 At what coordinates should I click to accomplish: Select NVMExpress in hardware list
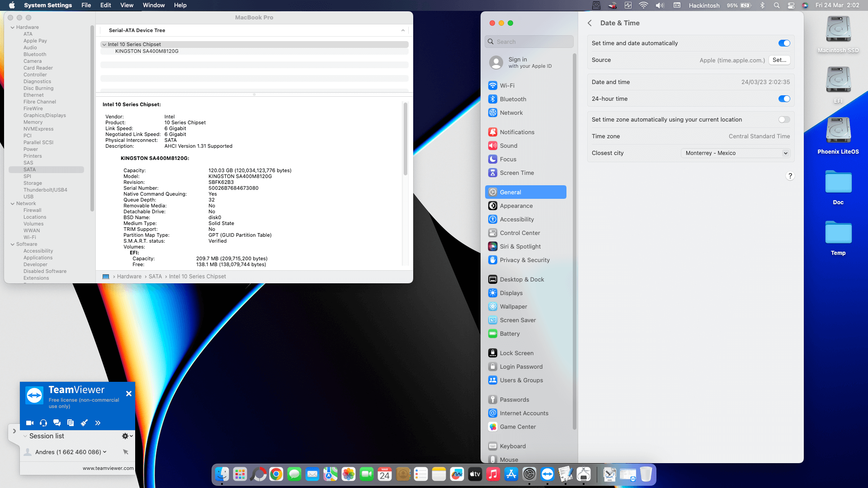click(x=38, y=129)
